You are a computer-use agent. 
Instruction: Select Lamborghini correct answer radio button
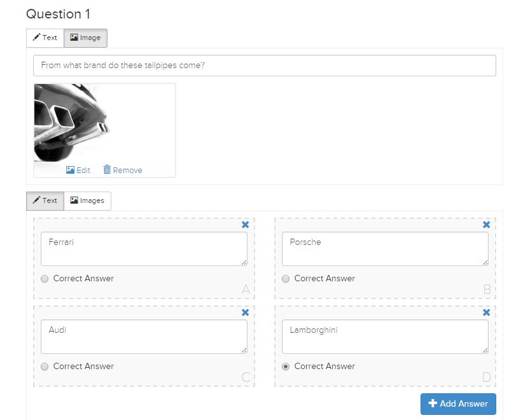pos(286,367)
